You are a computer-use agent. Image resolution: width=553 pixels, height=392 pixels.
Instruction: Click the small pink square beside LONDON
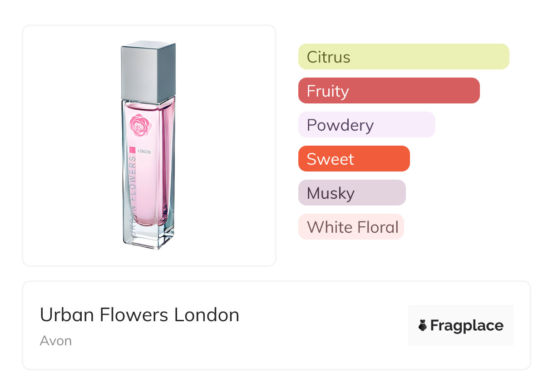tap(133, 150)
